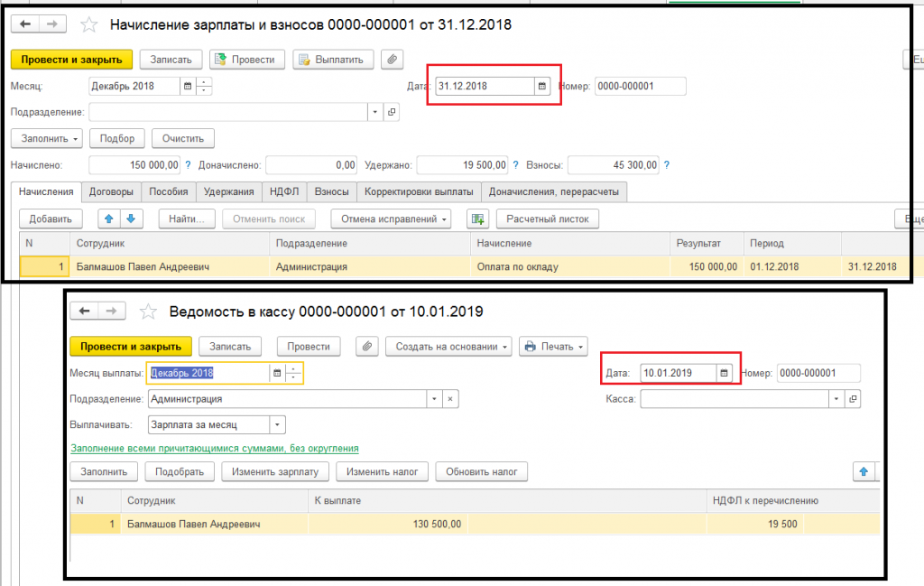
Task: Click the Месяц выплаты input field
Action: [208, 373]
